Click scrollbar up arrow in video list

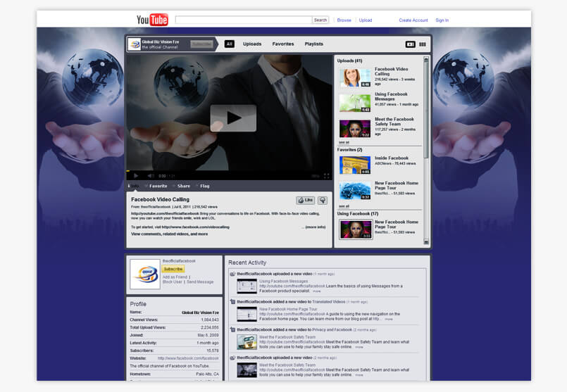coord(426,60)
